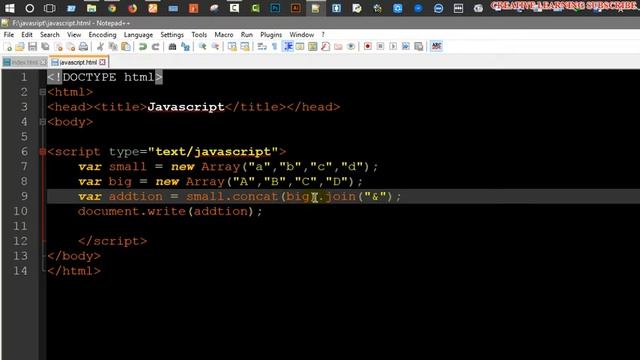Screen dimensions: 640x360
Task: Create a new file with the New toolbar icon
Action: coord(7,47)
